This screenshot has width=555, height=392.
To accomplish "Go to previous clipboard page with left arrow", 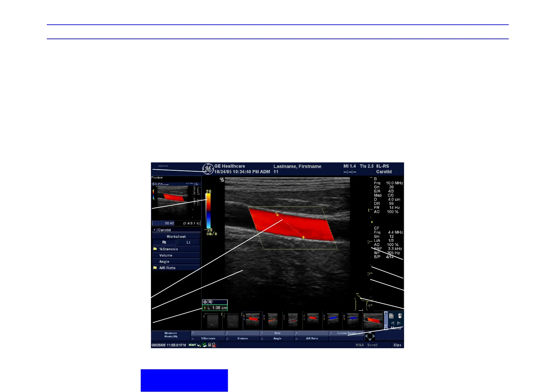I will pos(393,323).
